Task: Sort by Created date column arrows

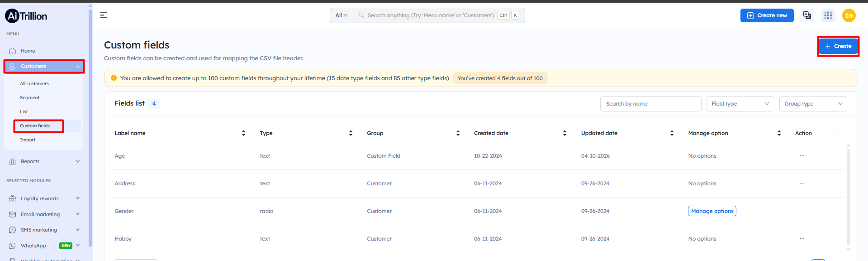Action: (564, 133)
